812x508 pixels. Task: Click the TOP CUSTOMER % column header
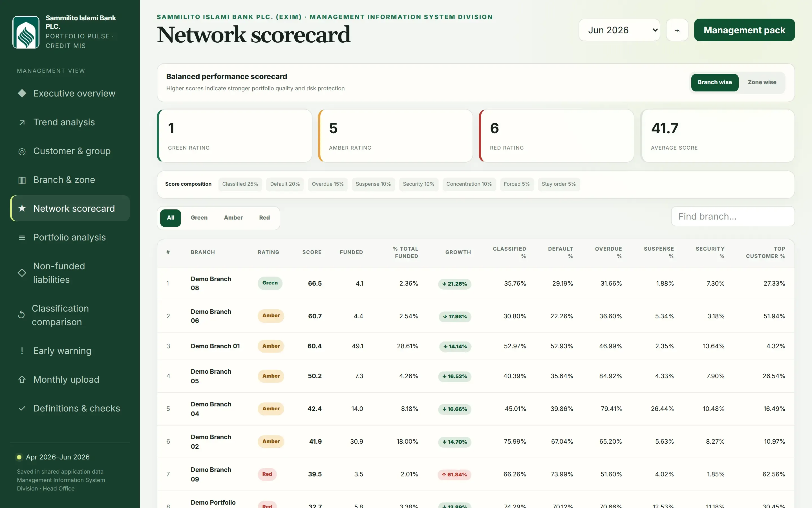click(765, 253)
